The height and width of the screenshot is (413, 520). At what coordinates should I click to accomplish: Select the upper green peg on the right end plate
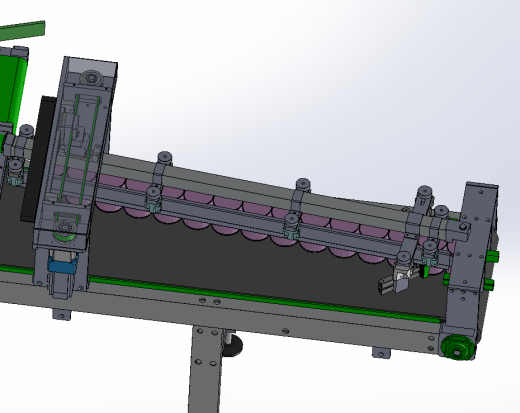pos(492,256)
